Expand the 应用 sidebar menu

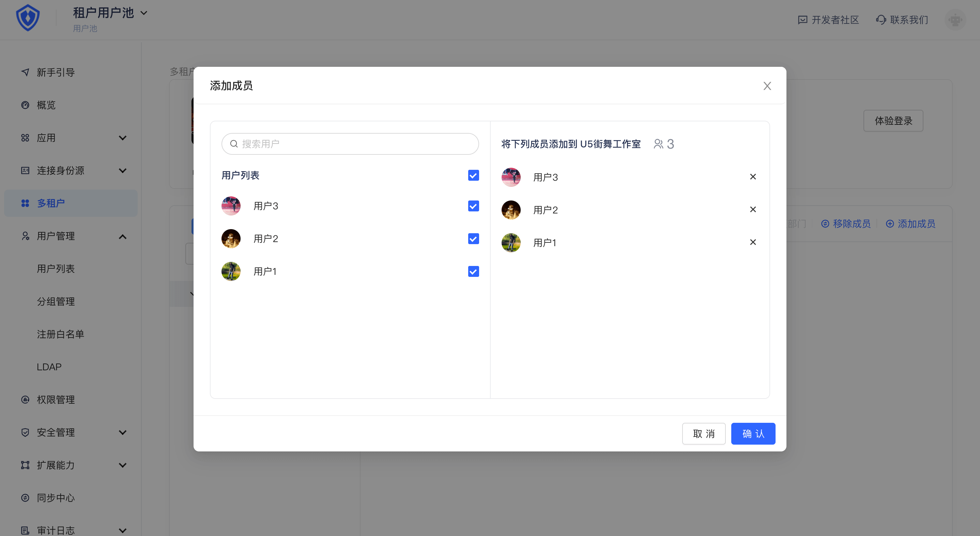point(122,138)
